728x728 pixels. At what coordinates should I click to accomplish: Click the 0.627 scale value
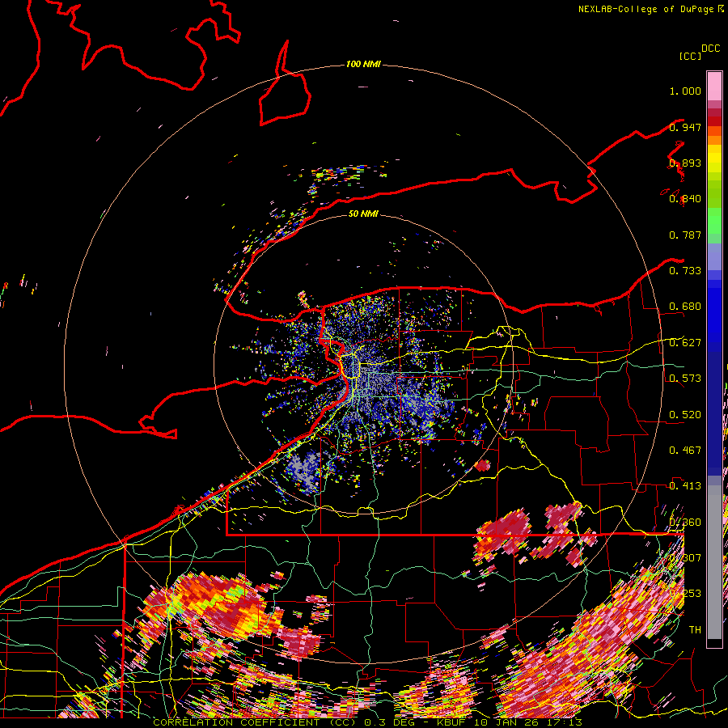685,343
